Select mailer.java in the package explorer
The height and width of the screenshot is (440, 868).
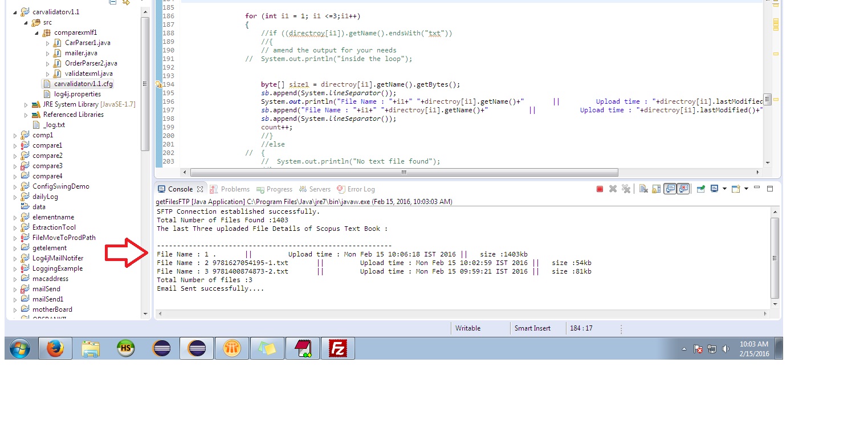[x=81, y=53]
